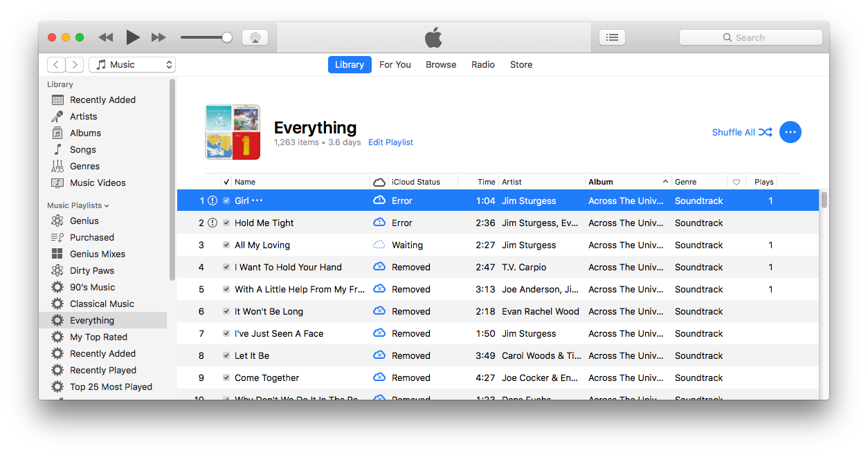This screenshot has height=455, width=868.
Task: Click the error exclamation icon on Girl row
Action: coord(213,201)
